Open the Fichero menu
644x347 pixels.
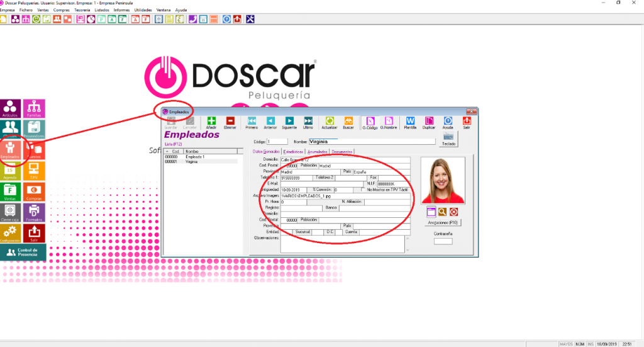tap(26, 10)
